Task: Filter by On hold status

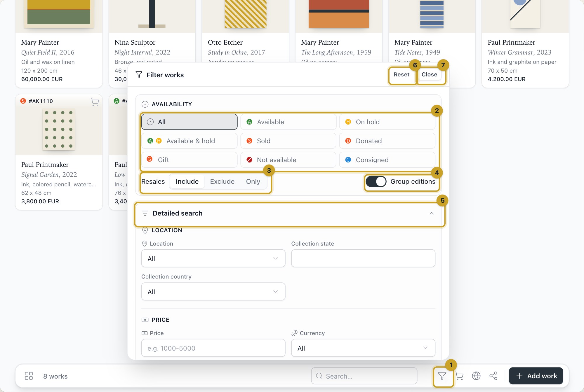Action: click(387, 122)
